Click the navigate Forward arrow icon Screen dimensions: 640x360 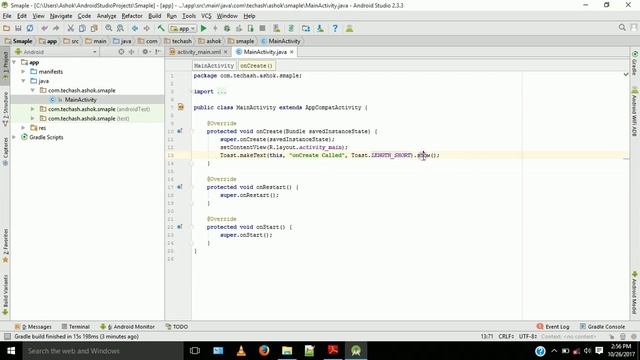146,28
